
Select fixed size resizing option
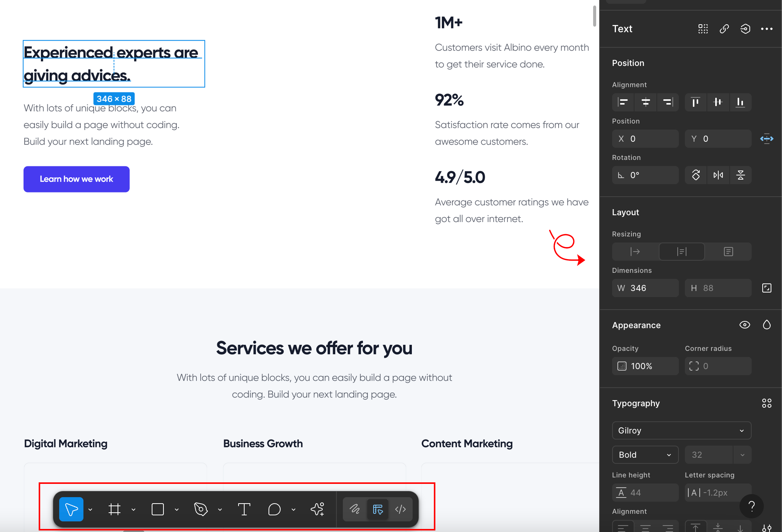point(728,252)
